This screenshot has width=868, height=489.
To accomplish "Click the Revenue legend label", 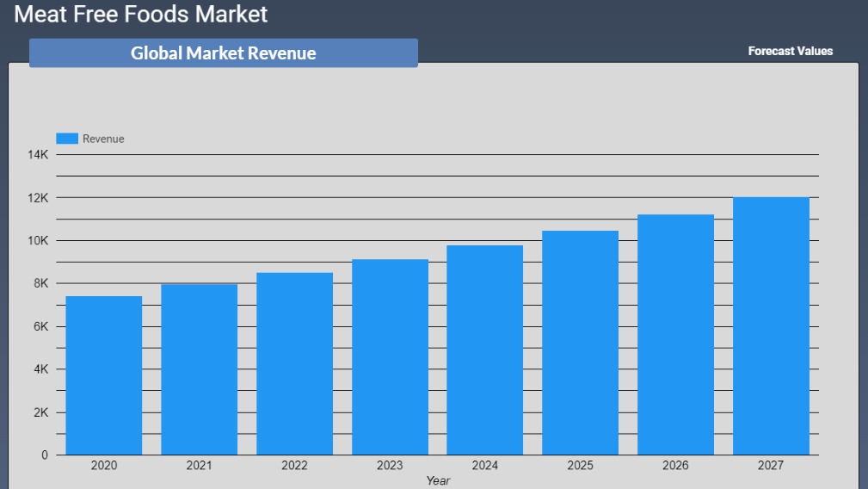I will (103, 139).
